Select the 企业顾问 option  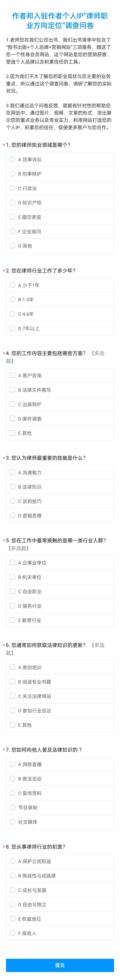tap(13, 231)
